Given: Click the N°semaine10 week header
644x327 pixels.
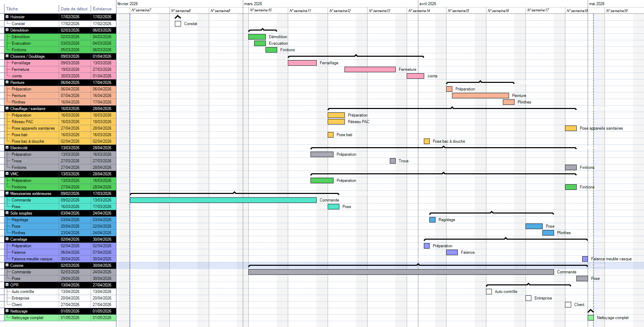Looking at the screenshot, I should point(261,10).
